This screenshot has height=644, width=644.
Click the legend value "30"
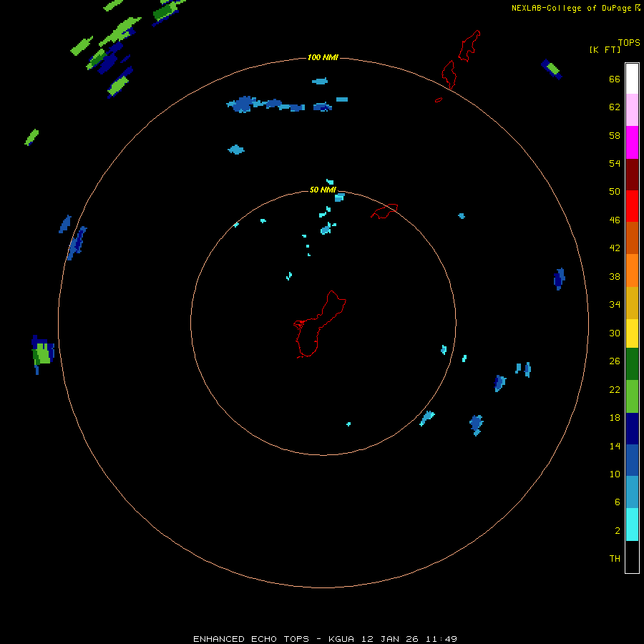(x=615, y=333)
